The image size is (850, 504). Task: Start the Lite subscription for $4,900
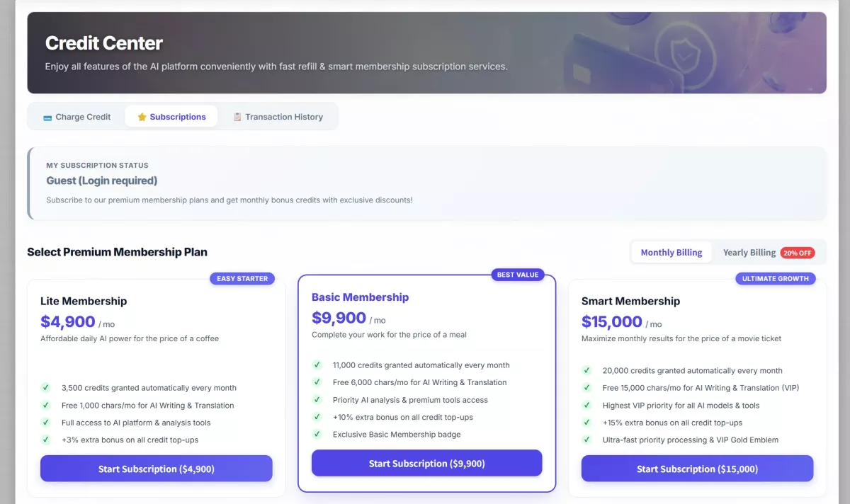pyautogui.click(x=157, y=469)
